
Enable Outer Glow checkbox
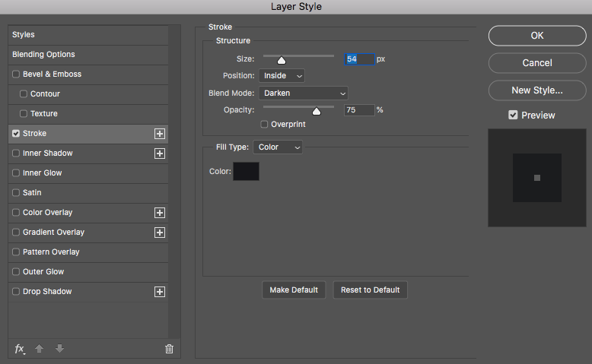coord(16,271)
